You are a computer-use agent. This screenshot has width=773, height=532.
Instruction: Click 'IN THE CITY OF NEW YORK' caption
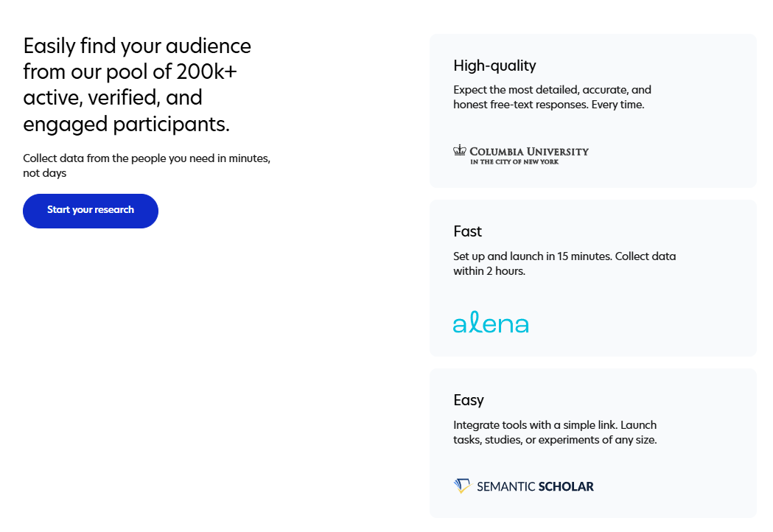click(x=514, y=161)
